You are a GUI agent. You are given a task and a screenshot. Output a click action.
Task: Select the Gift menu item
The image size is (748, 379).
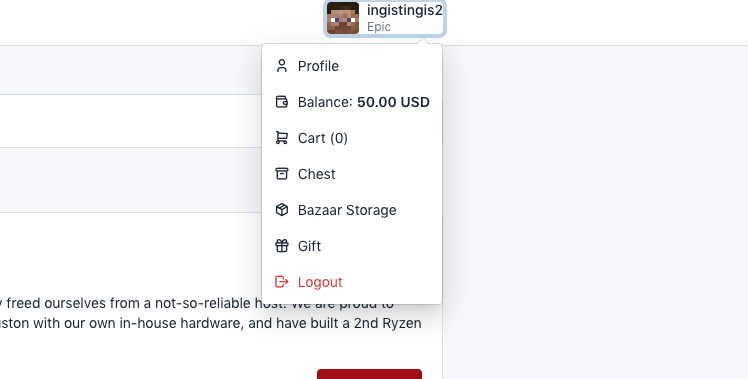coord(352,246)
